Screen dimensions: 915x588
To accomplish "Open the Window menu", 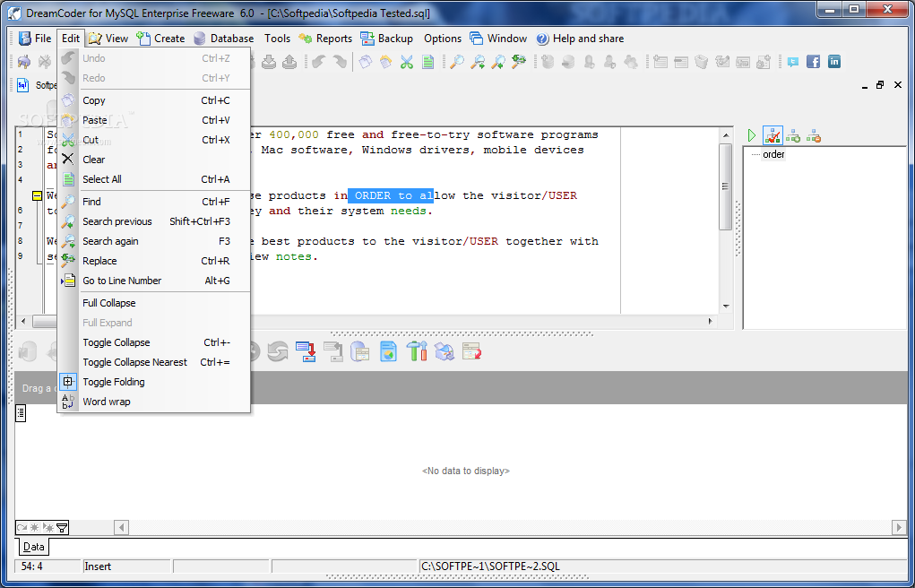I will click(499, 39).
